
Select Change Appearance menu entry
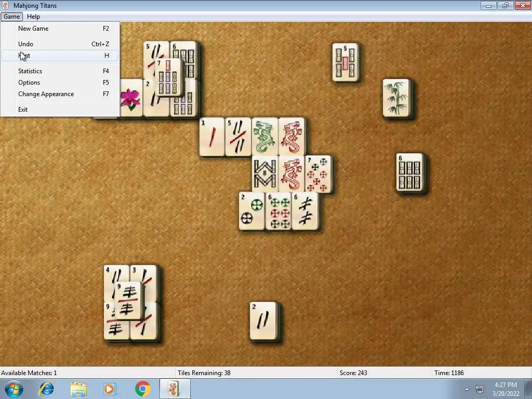(60, 94)
